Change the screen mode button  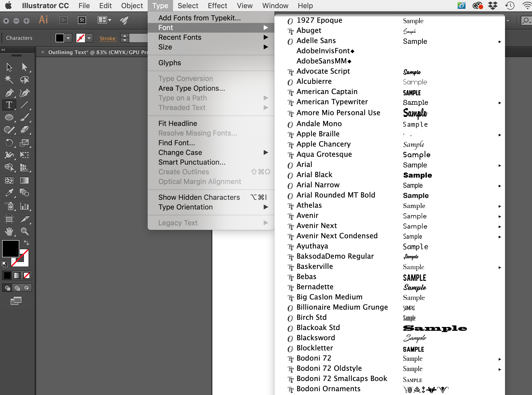tap(16, 301)
